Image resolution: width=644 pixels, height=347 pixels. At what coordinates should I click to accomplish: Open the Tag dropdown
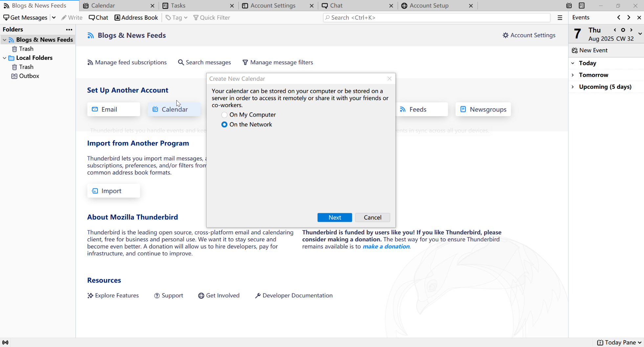pyautogui.click(x=177, y=17)
